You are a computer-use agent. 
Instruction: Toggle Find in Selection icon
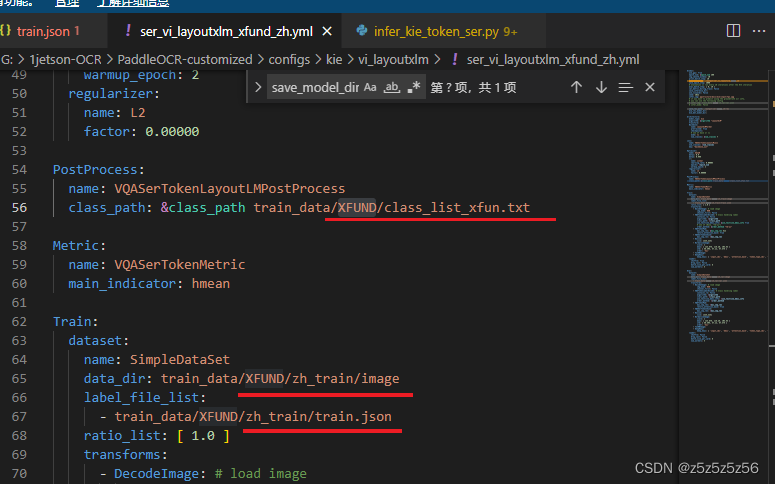[x=626, y=88]
